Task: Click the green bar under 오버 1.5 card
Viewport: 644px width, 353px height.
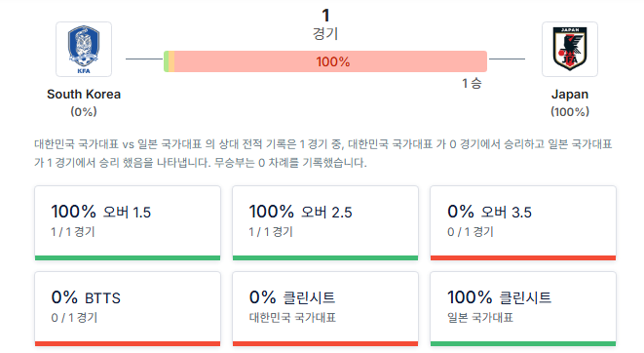Action: [x=128, y=258]
